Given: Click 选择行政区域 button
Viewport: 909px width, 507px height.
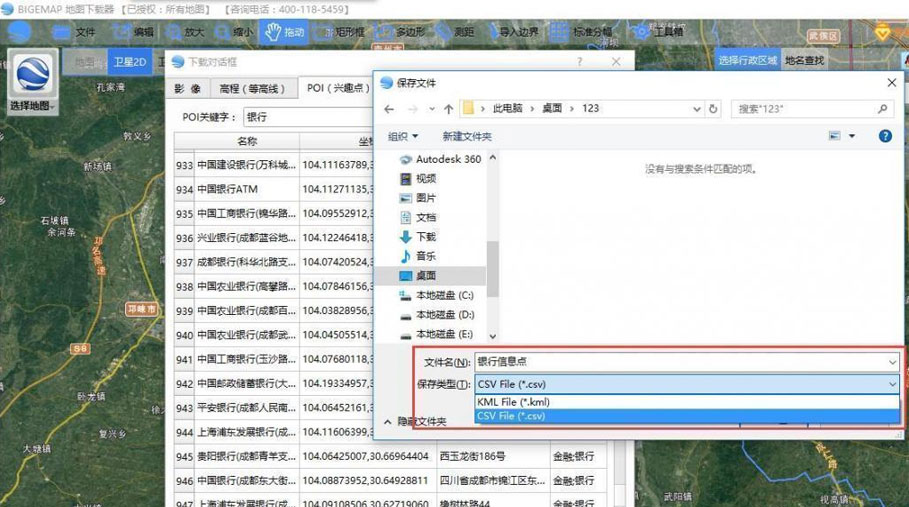Looking at the screenshot, I should [x=747, y=60].
